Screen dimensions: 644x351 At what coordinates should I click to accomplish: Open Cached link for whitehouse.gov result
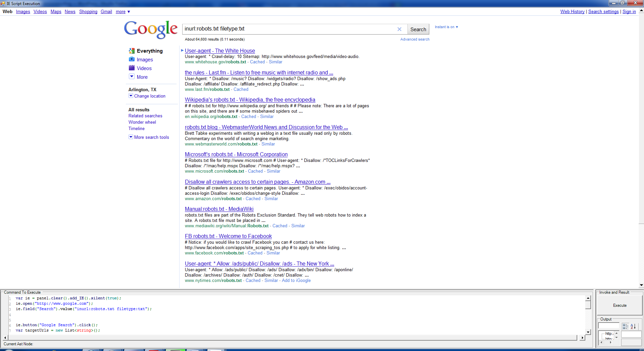tap(257, 62)
